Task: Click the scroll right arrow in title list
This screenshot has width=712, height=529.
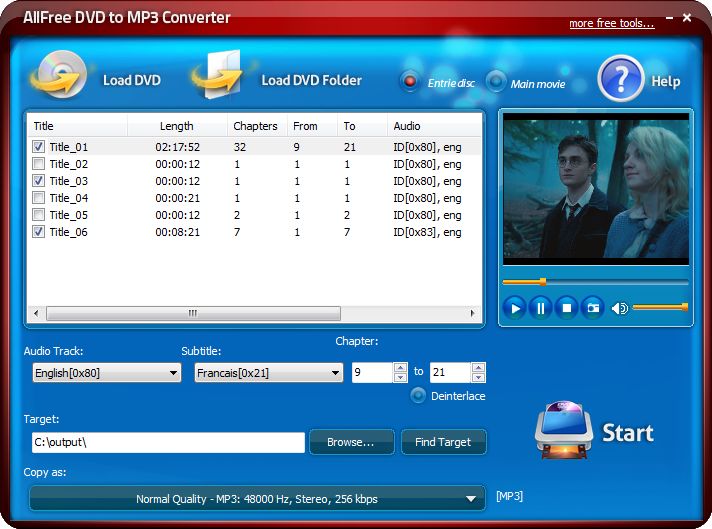Action: pos(472,313)
